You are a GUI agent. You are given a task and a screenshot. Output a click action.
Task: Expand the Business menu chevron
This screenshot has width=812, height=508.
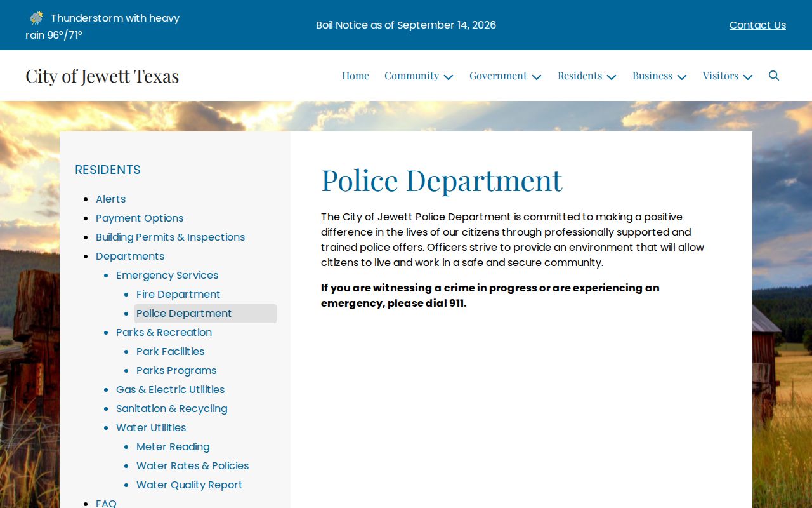(682, 77)
